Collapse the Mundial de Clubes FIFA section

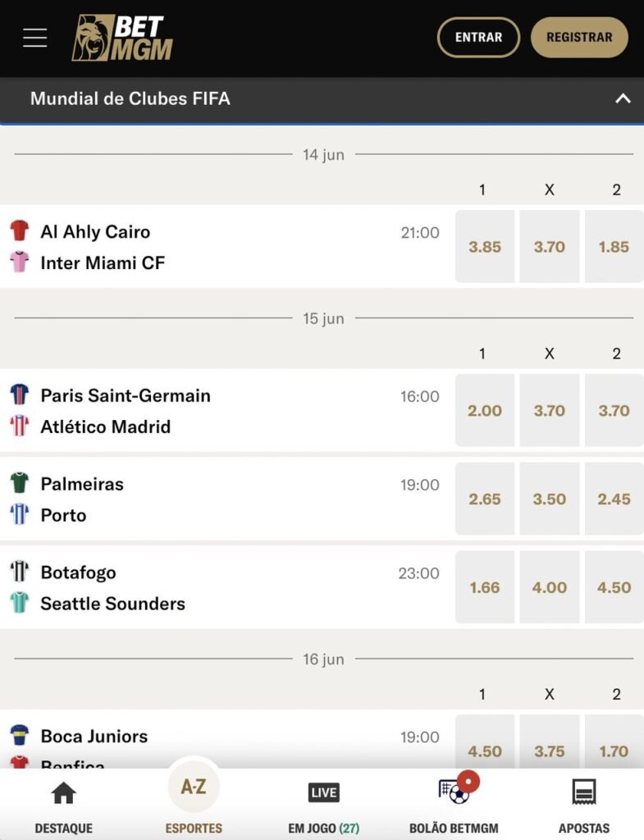pyautogui.click(x=623, y=99)
